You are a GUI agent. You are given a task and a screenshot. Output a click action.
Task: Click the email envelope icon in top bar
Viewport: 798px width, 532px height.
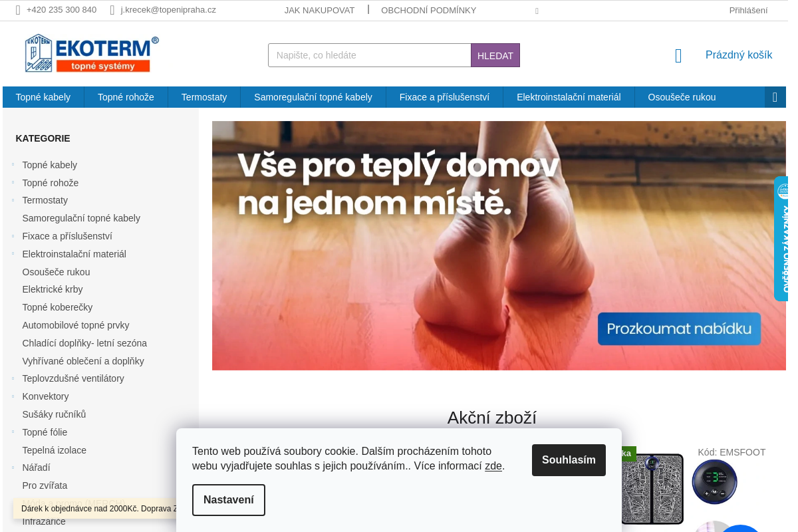pos(112,10)
